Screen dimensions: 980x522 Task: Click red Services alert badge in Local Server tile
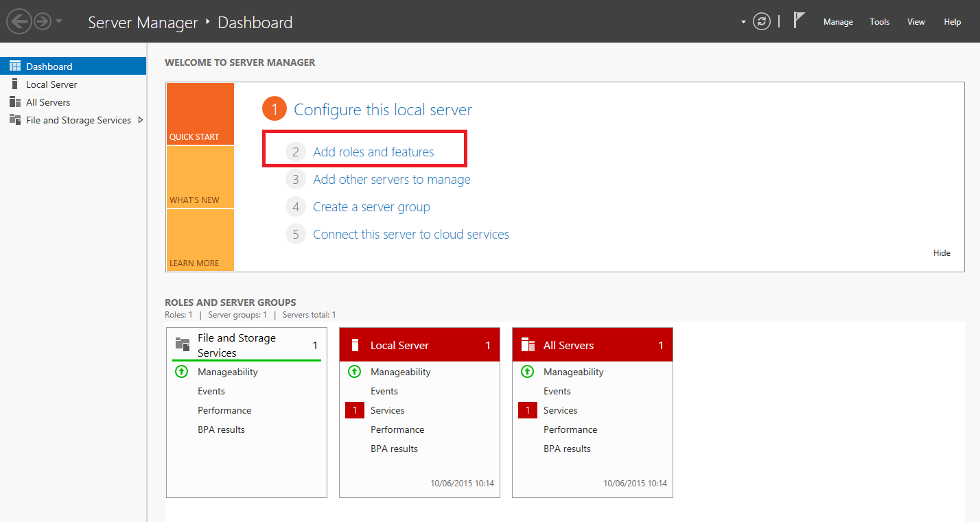[x=355, y=410]
